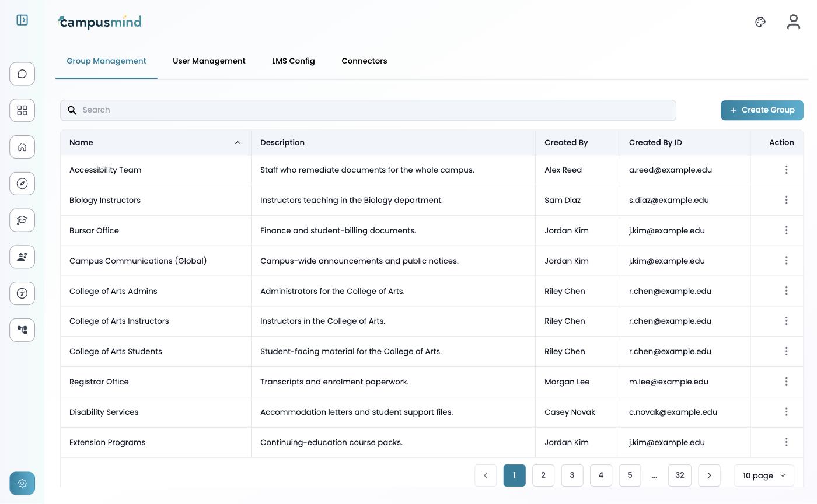
Task: Focus the Search input field
Action: pos(368,110)
